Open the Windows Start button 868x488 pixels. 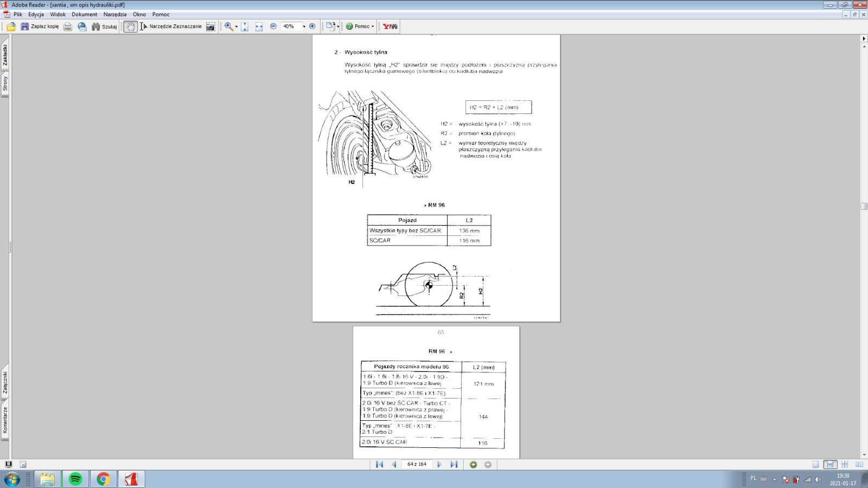12,479
